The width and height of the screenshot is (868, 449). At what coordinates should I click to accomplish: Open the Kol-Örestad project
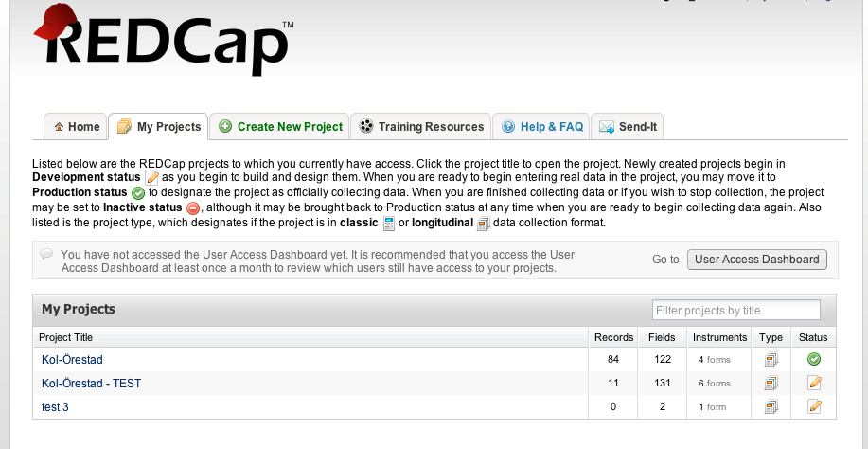(x=72, y=360)
